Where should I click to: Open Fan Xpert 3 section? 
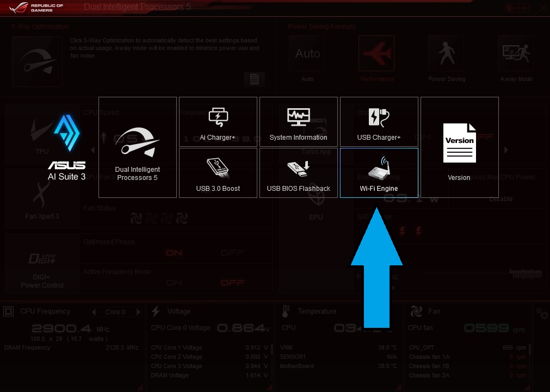[42, 199]
